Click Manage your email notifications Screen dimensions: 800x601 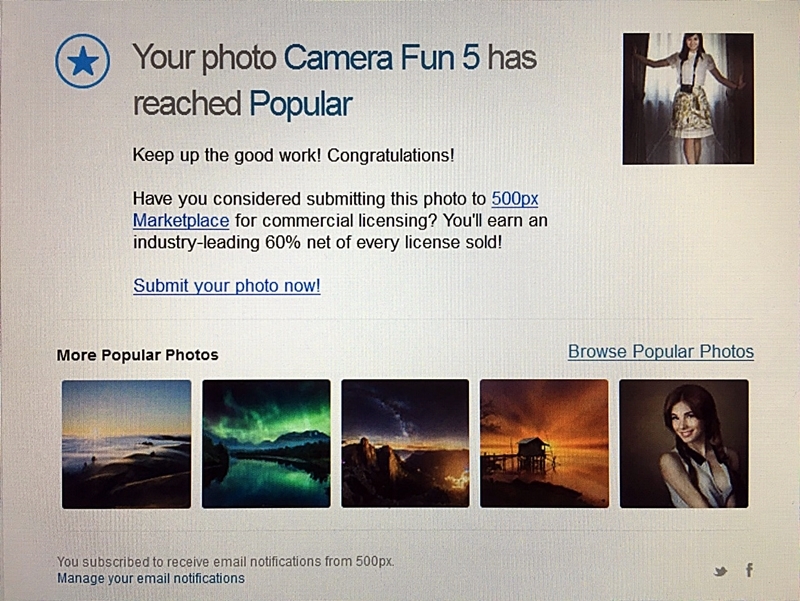coord(151,579)
